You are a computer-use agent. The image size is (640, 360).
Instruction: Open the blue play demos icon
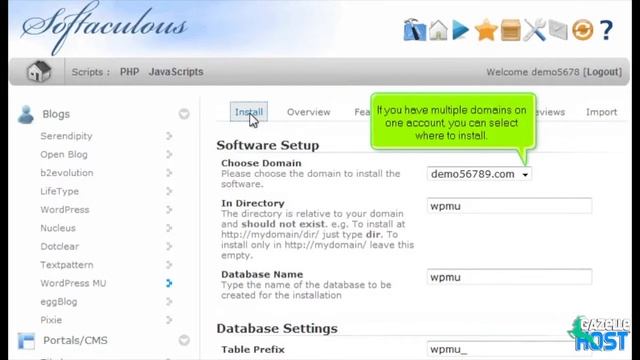[x=460, y=30]
